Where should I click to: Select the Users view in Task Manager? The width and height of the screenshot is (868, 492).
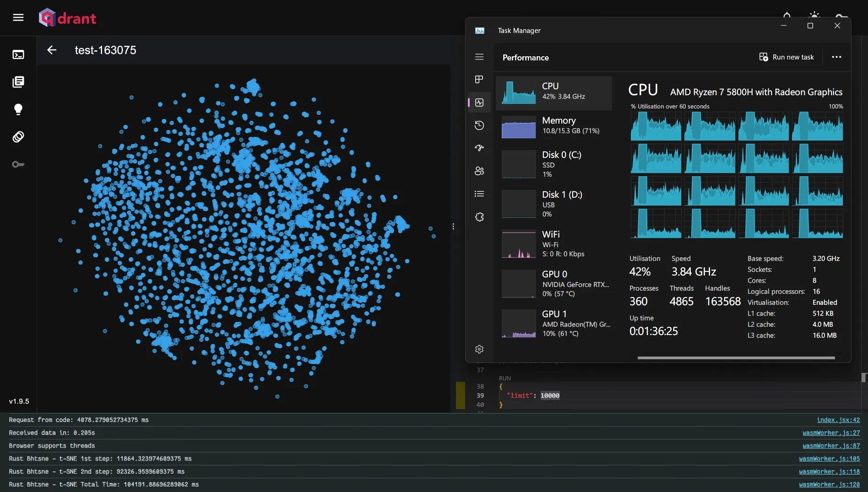(479, 171)
